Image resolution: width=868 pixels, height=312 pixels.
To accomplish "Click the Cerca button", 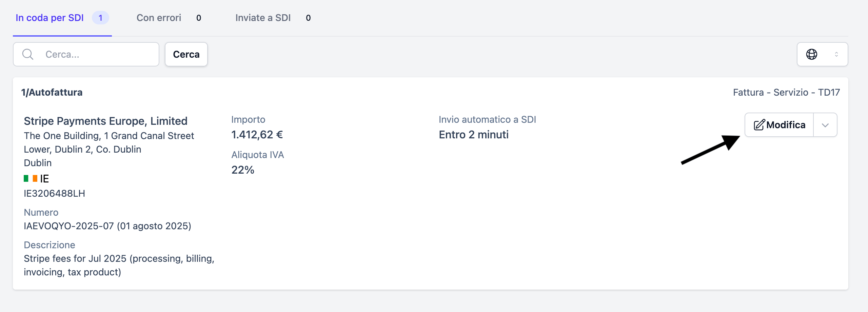I will tap(186, 54).
